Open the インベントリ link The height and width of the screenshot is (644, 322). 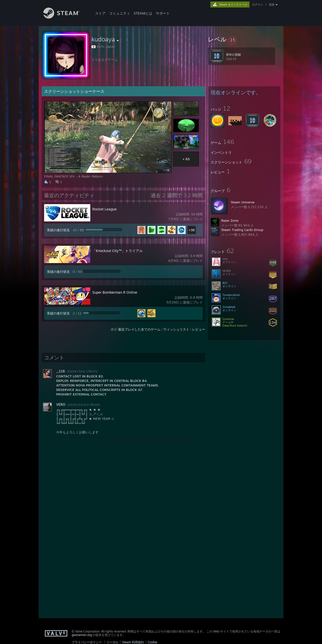click(x=221, y=152)
